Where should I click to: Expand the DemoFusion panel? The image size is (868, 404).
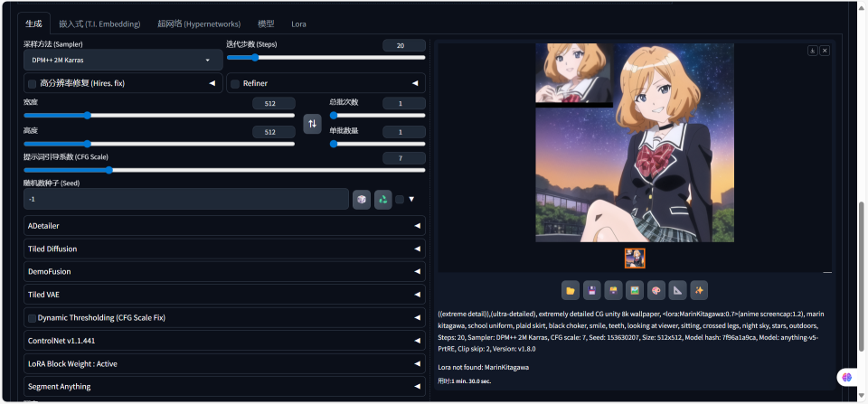coord(225,272)
